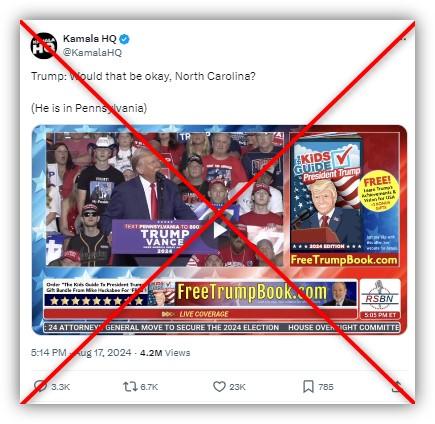Visit the @KamalaHQ handle link

tap(92, 52)
